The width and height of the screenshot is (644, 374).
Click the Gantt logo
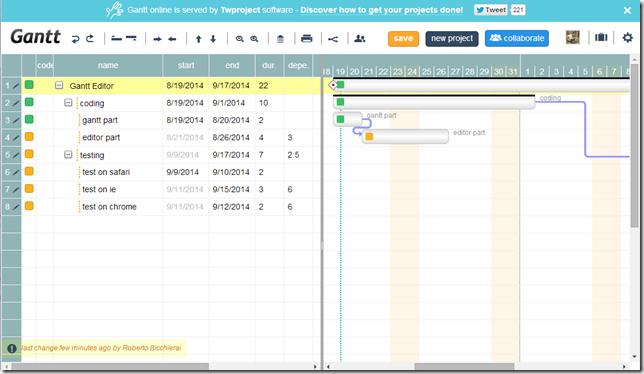pos(36,37)
